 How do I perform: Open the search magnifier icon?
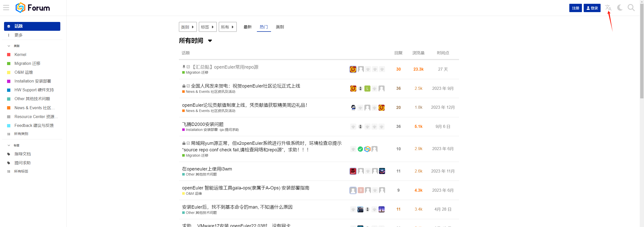click(631, 8)
